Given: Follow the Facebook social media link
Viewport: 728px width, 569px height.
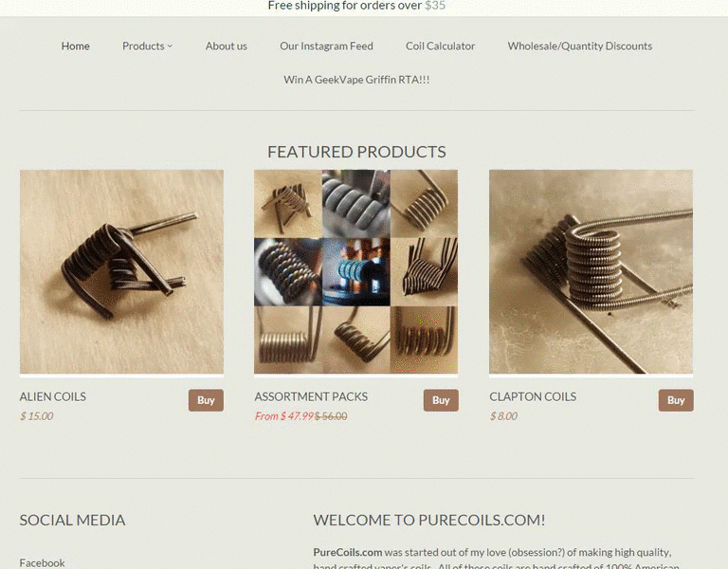Looking at the screenshot, I should point(43,562).
